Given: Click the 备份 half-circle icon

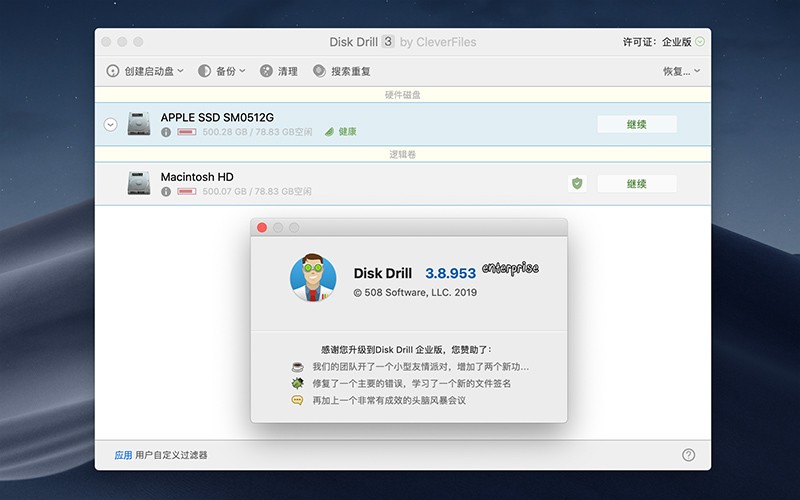Looking at the screenshot, I should coord(204,71).
